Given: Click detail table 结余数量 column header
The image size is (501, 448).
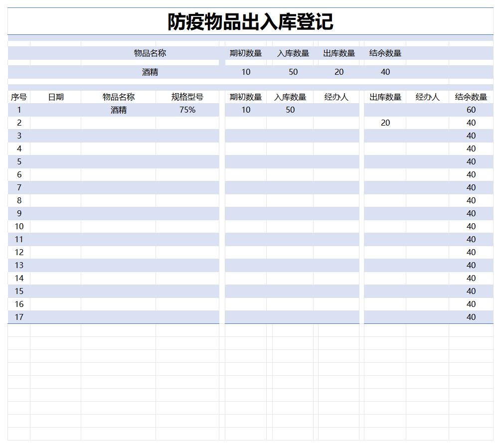Looking at the screenshot, I should click(471, 97).
